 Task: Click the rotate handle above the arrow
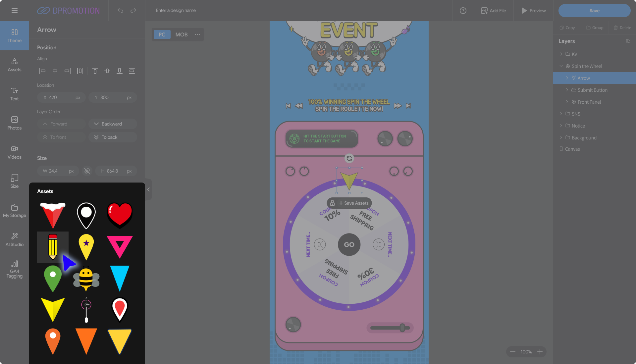349,158
